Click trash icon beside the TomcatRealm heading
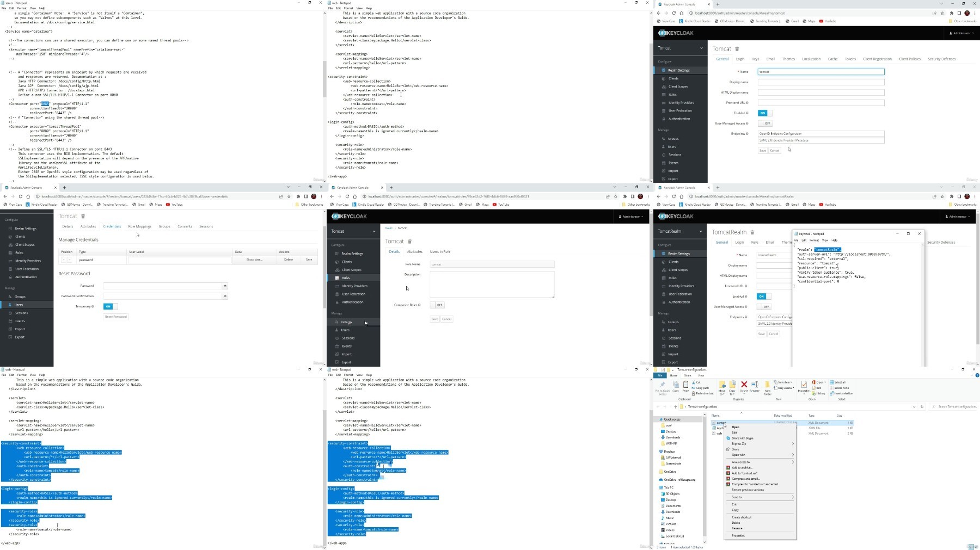Image resolution: width=980 pixels, height=550 pixels. [x=752, y=232]
